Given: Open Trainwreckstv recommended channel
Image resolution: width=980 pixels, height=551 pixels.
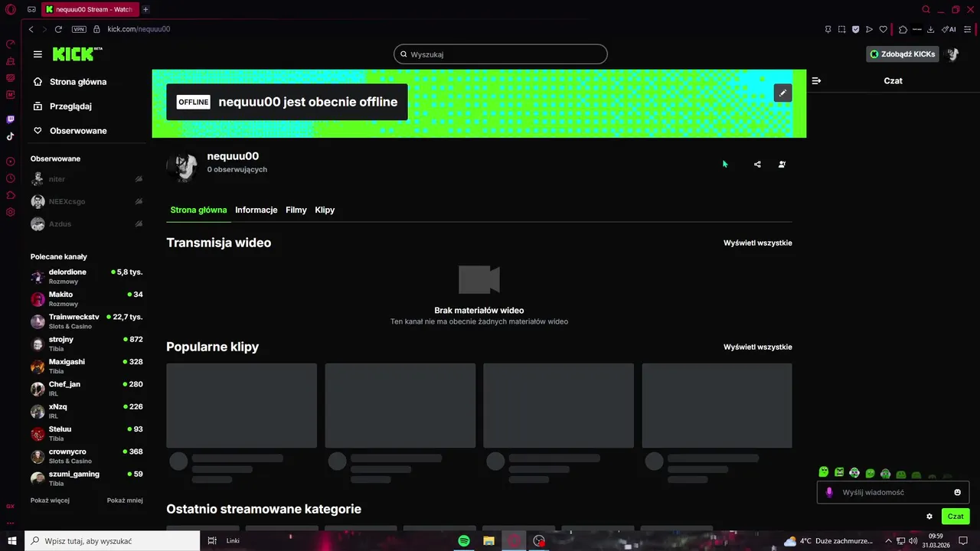Looking at the screenshot, I should point(87,321).
